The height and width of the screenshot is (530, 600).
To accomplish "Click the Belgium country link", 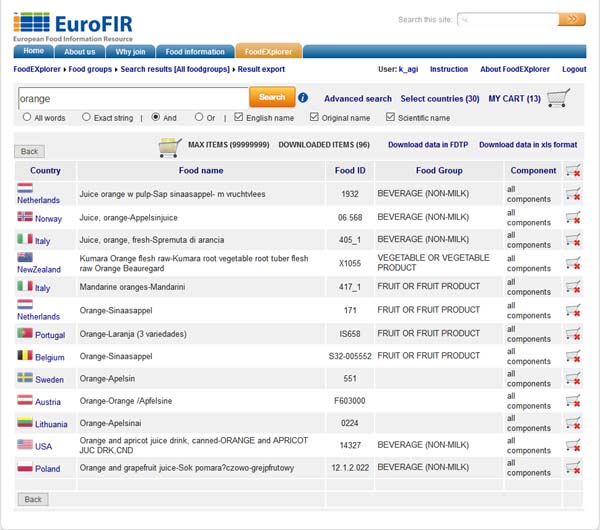I will [x=50, y=357].
